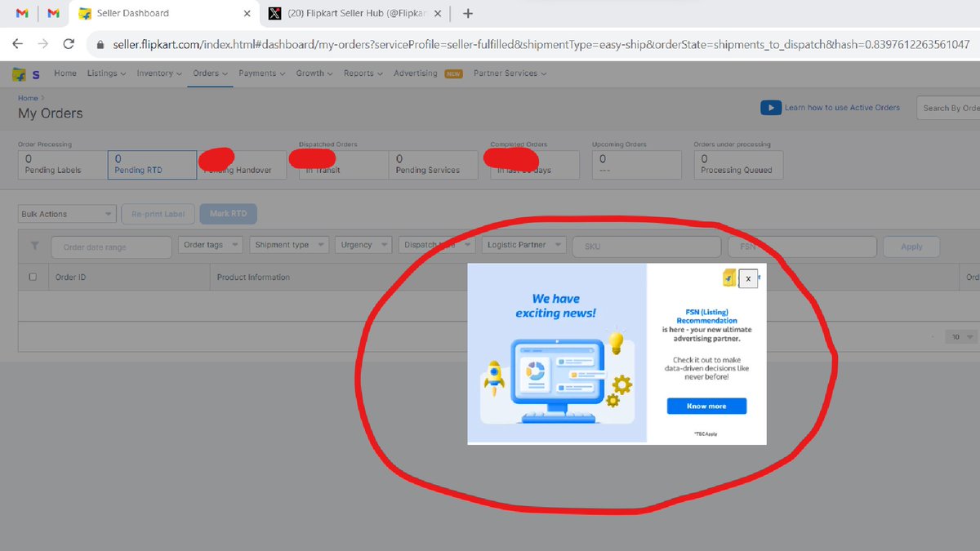
Task: Open the Shipment type dropdown
Action: [288, 245]
